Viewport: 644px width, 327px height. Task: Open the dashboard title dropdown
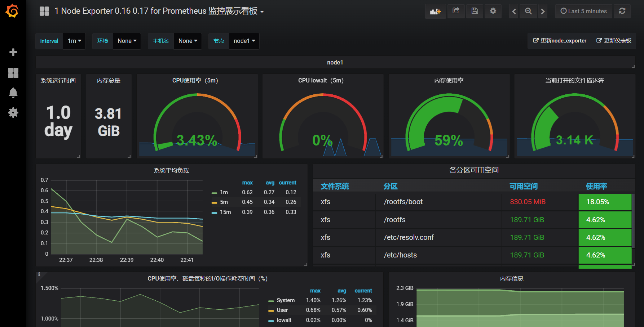pos(159,11)
